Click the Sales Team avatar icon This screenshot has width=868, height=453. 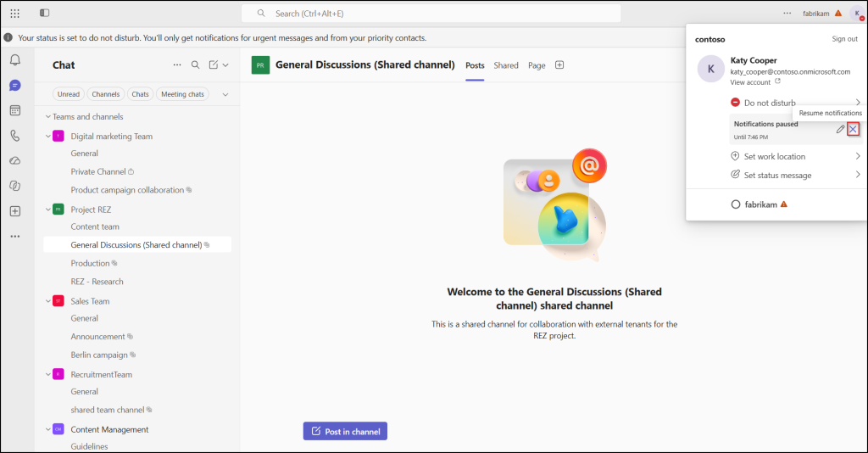point(58,301)
